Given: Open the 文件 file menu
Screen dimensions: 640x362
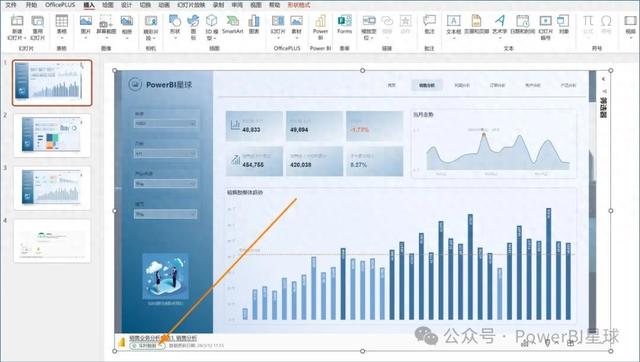Looking at the screenshot, I should pyautogui.click(x=11, y=5).
